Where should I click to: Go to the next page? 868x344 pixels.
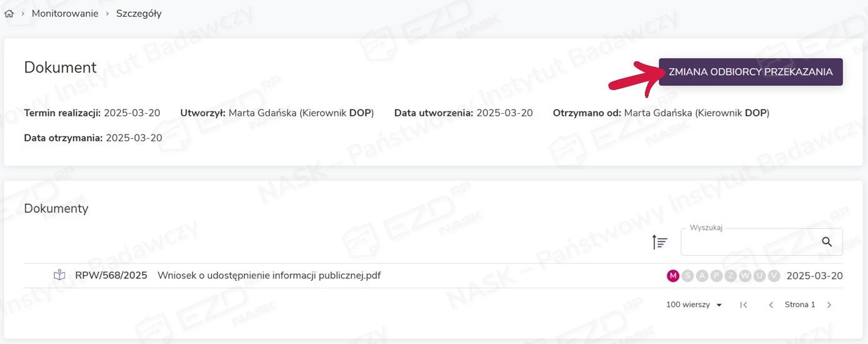coord(829,305)
